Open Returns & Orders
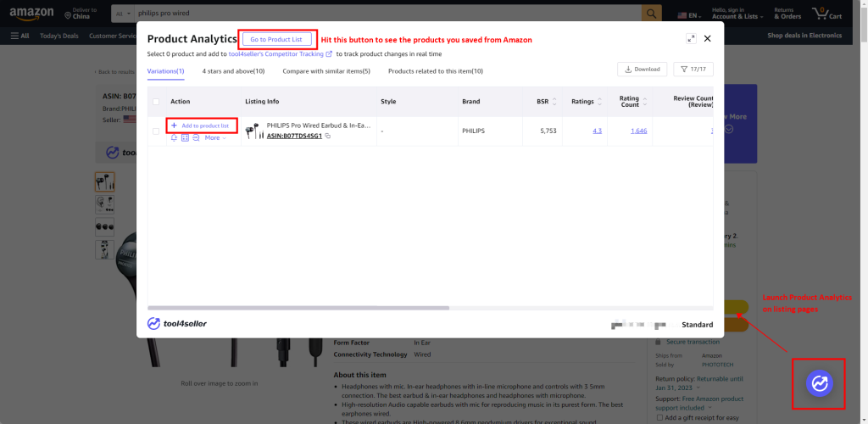The width and height of the screenshot is (868, 424). coord(787,13)
